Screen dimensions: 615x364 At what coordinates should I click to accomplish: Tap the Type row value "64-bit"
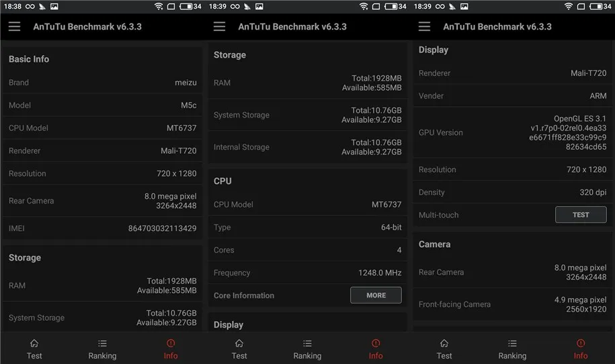point(391,227)
